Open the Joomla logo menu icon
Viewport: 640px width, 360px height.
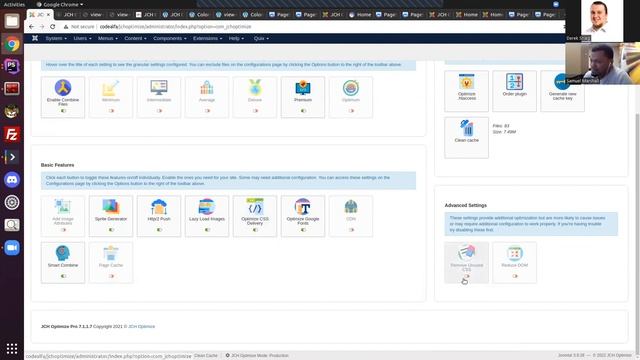tap(35, 38)
